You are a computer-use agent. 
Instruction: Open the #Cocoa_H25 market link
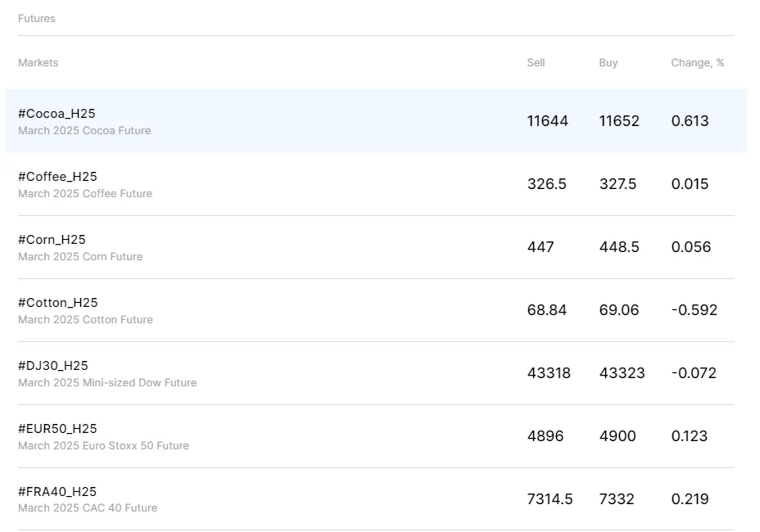click(57, 114)
